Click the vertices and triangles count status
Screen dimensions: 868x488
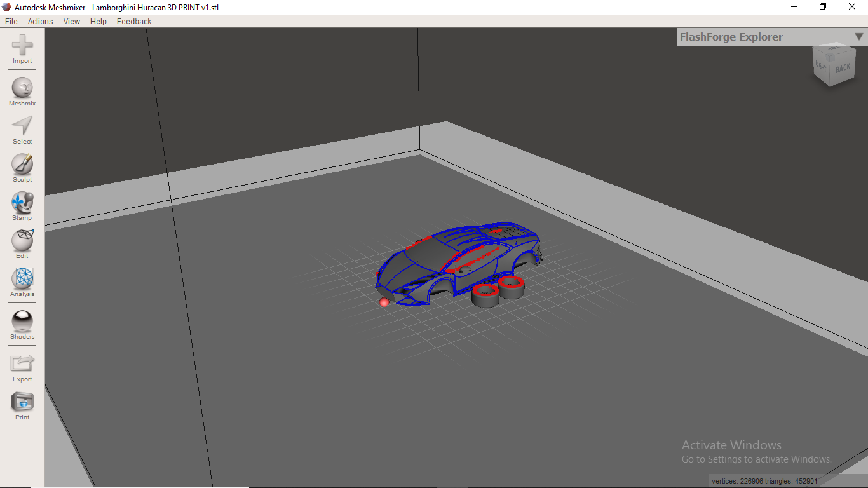(x=764, y=481)
